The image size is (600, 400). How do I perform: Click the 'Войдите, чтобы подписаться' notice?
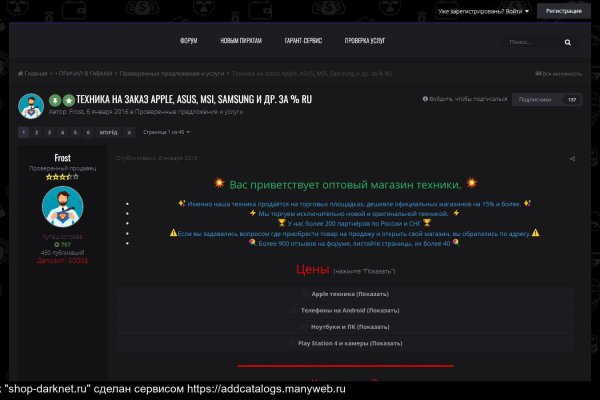pos(465,99)
